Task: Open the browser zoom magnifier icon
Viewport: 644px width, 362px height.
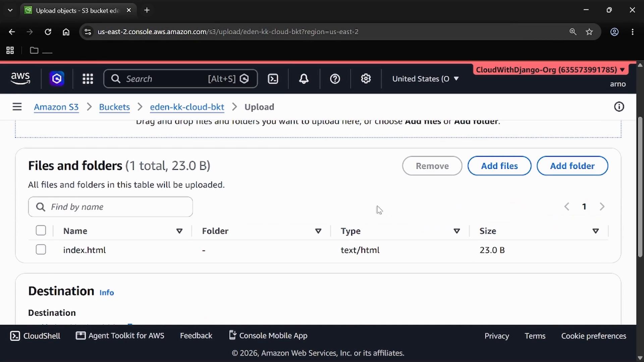Action: [573, 32]
